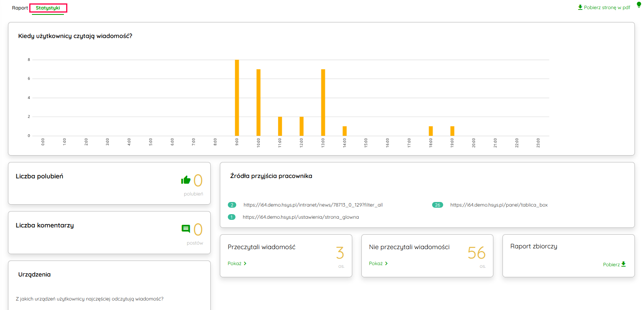Click the badge showing 1 entry
644x310 pixels.
coord(231,217)
